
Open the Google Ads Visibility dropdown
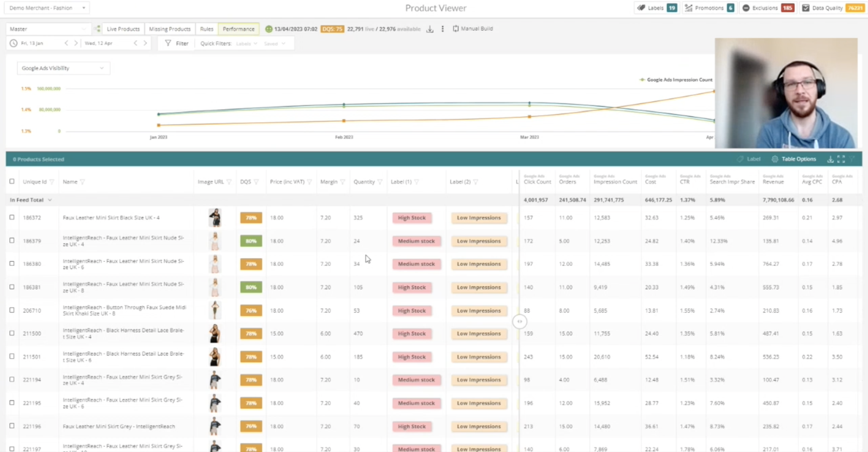coord(63,68)
